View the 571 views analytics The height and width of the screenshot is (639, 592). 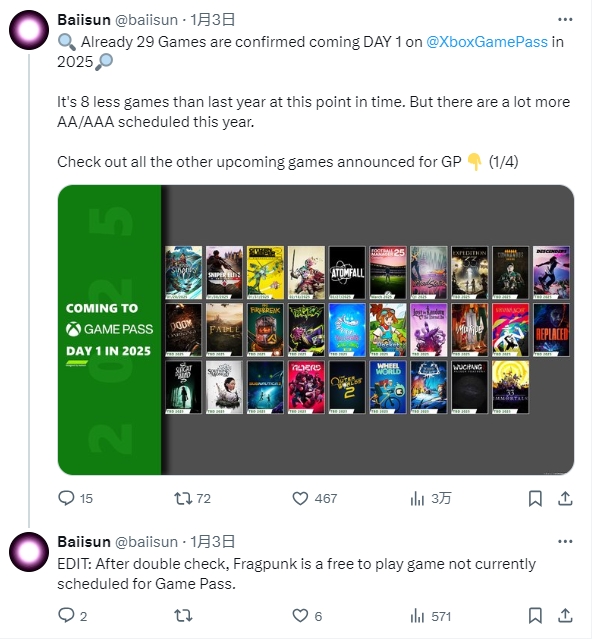[x=431, y=616]
